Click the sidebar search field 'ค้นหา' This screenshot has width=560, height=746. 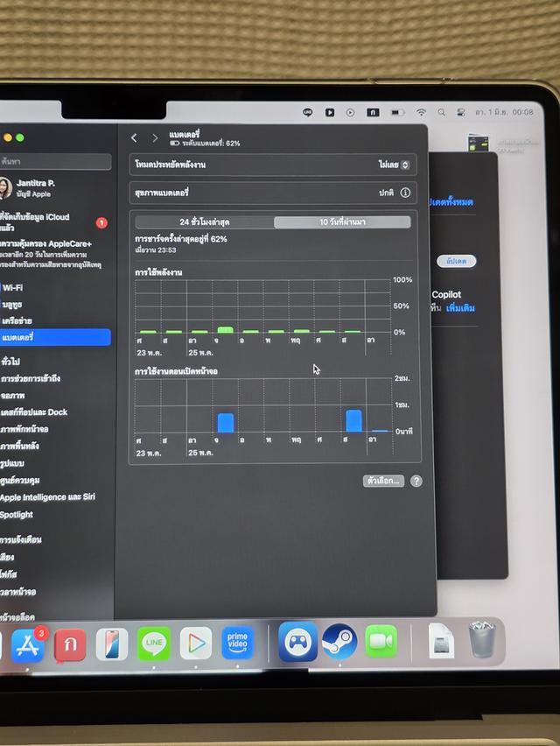pos(55,162)
